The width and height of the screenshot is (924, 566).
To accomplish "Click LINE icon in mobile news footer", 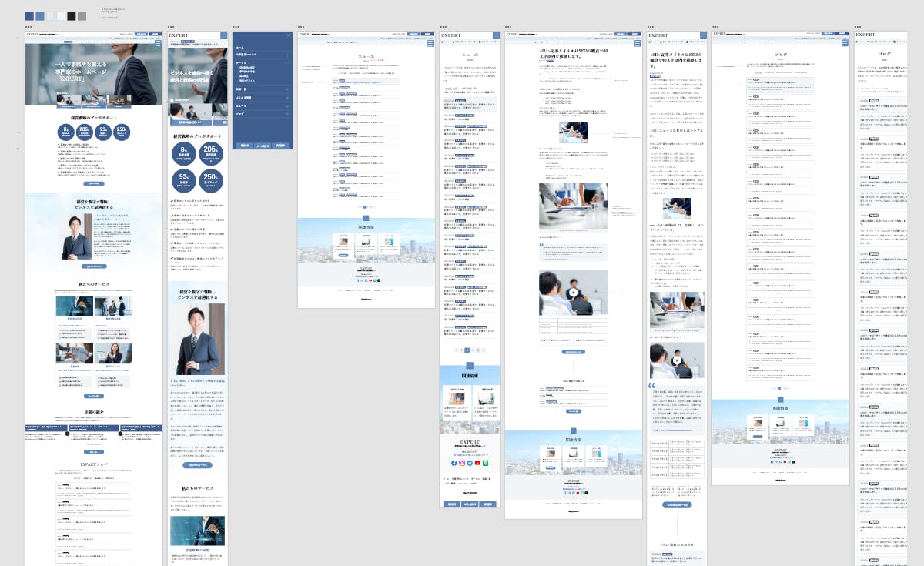I will pyautogui.click(x=485, y=463).
